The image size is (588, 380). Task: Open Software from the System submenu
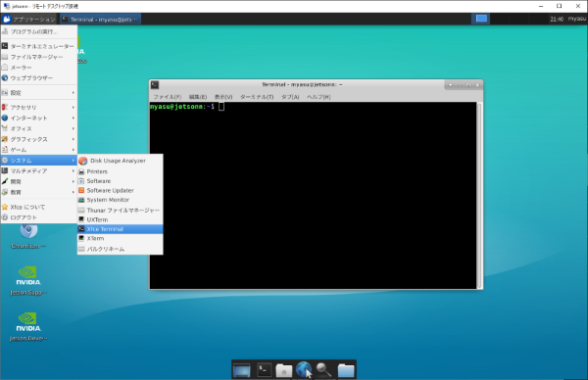coord(120,181)
